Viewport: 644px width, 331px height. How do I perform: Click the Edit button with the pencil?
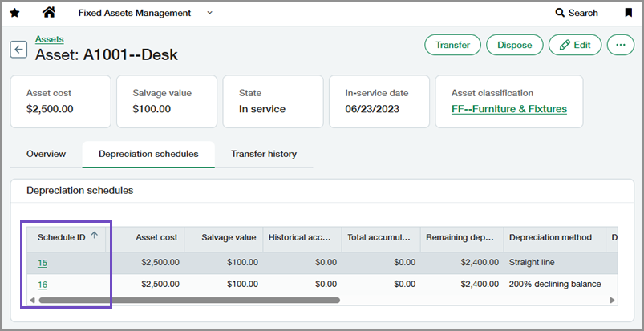(574, 45)
